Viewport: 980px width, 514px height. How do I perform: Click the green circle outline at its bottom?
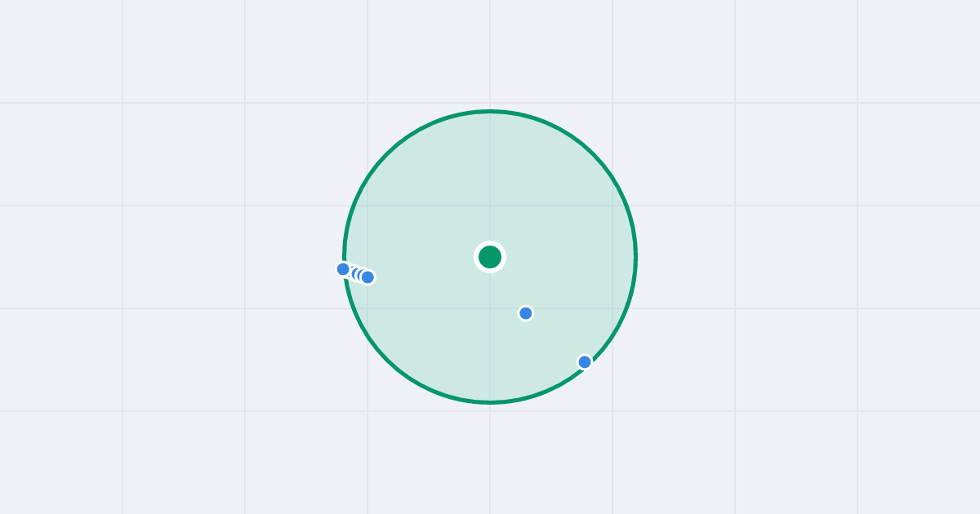490,402
